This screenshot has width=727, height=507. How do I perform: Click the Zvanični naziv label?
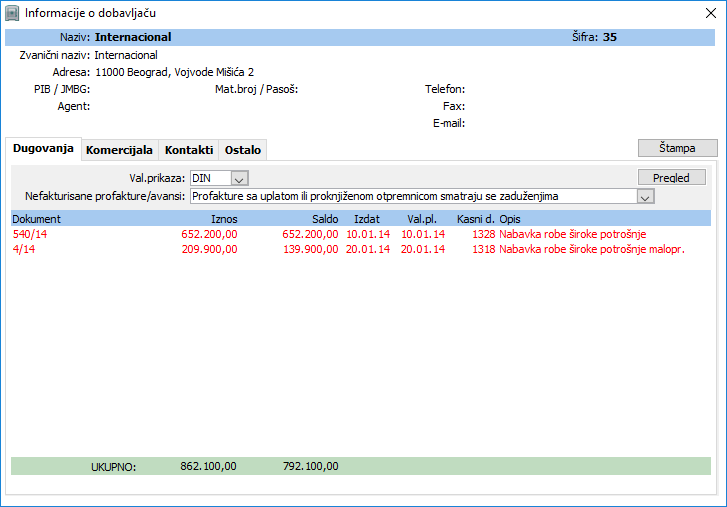click(x=55, y=55)
